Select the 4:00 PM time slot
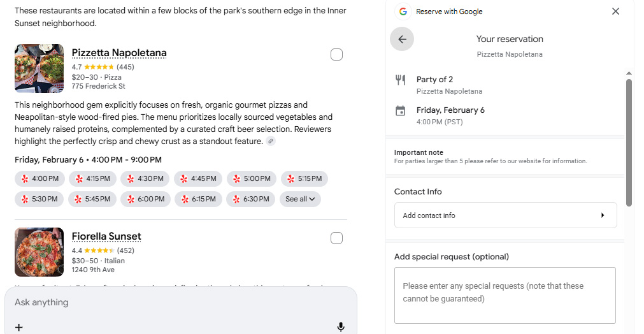Image resolution: width=644 pixels, height=334 pixels. click(39, 179)
